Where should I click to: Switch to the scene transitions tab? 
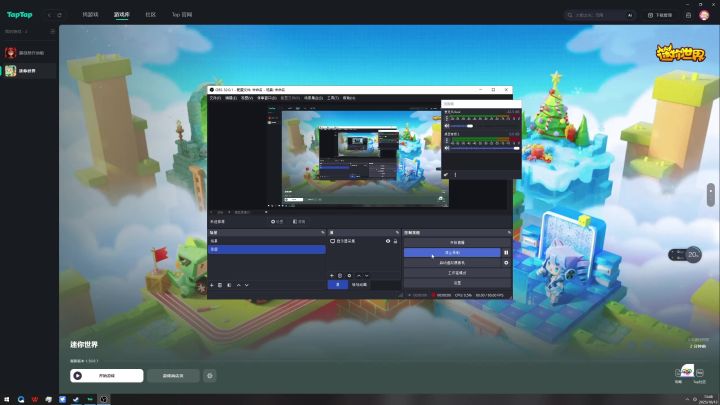[359, 285]
